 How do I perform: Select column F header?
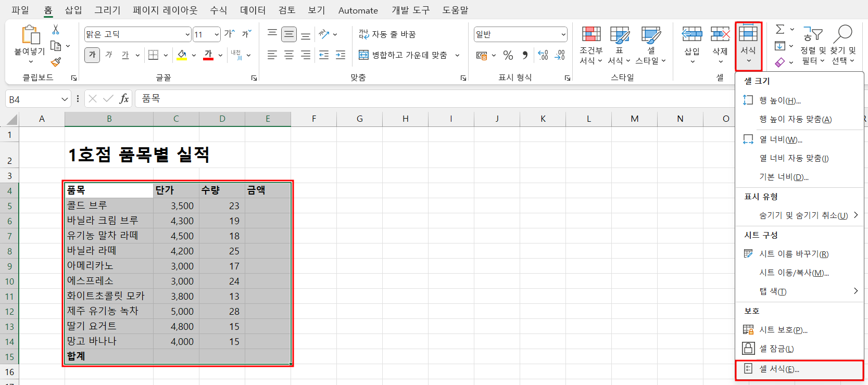point(314,119)
